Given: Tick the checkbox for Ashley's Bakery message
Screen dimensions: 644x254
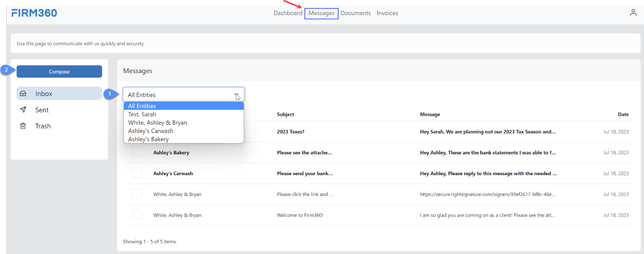Looking at the screenshot, I should click(x=137, y=152).
